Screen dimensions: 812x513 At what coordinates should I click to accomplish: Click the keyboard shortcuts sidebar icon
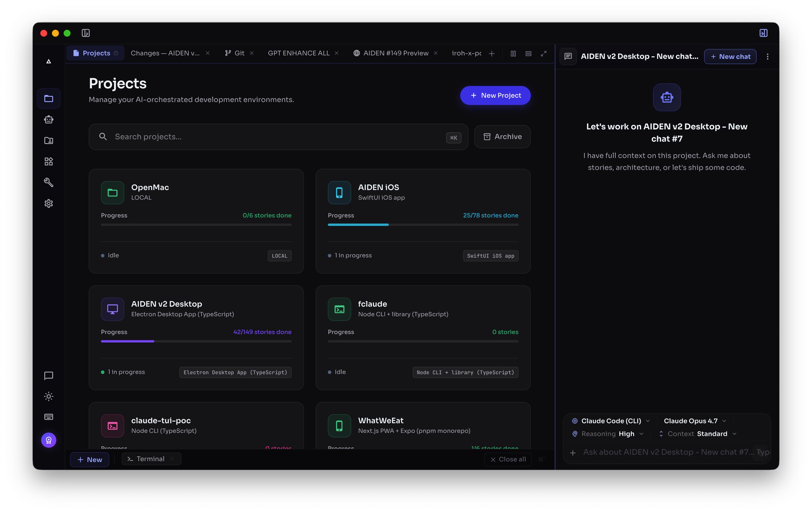[48, 417]
